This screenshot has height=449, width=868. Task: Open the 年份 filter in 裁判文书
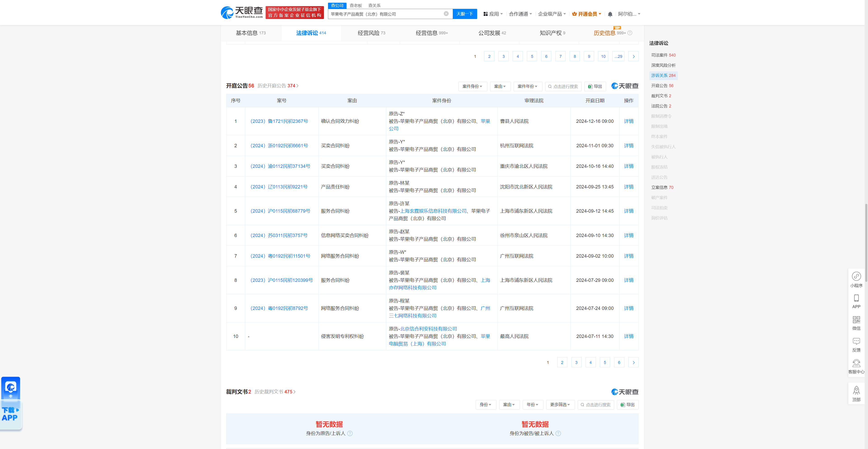[533, 405]
